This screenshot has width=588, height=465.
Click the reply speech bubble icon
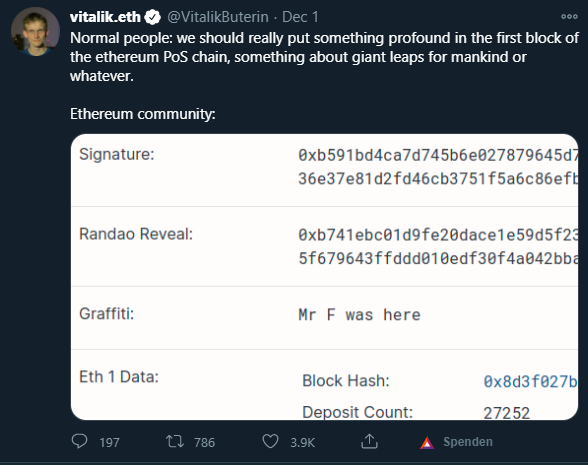(79, 441)
